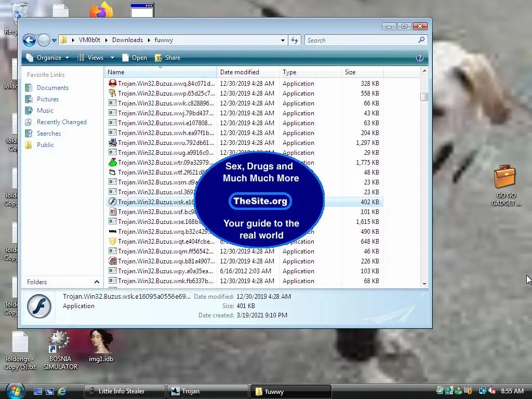
Task: Click the Refresh button beside address bar
Action: 295,41
